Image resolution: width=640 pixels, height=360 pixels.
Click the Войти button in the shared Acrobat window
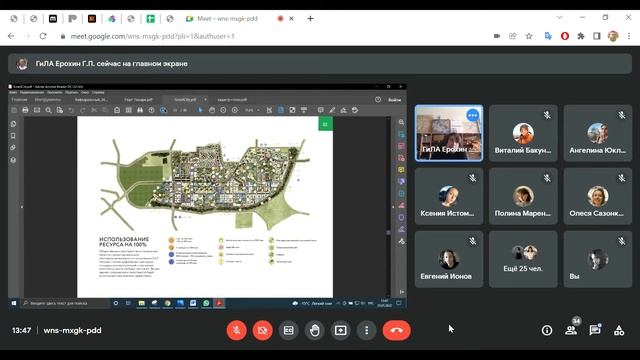(394, 100)
